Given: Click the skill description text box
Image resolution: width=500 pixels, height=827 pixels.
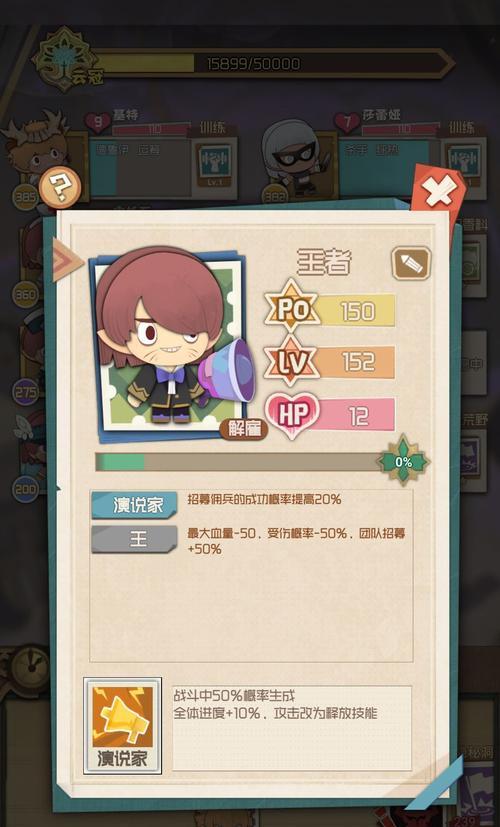Looking at the screenshot, I should 292,727.
